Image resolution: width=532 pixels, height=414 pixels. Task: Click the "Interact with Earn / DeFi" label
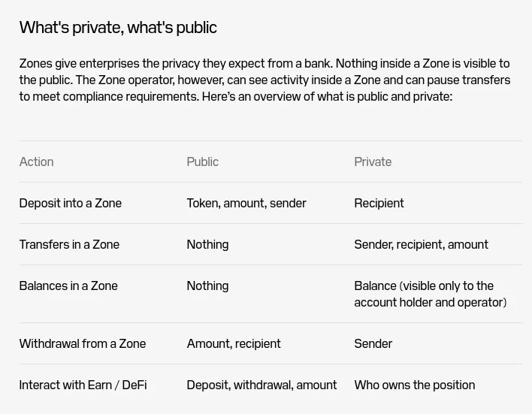pyautogui.click(x=83, y=385)
